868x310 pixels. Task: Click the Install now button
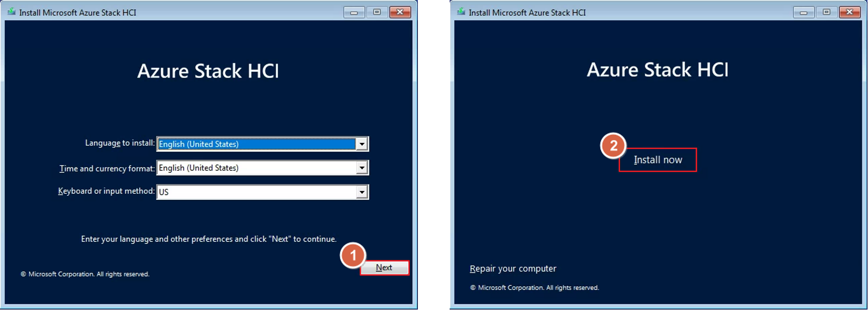coord(658,160)
